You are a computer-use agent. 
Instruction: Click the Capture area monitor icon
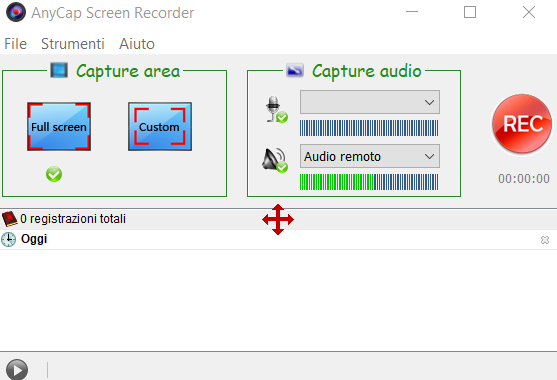[59, 70]
